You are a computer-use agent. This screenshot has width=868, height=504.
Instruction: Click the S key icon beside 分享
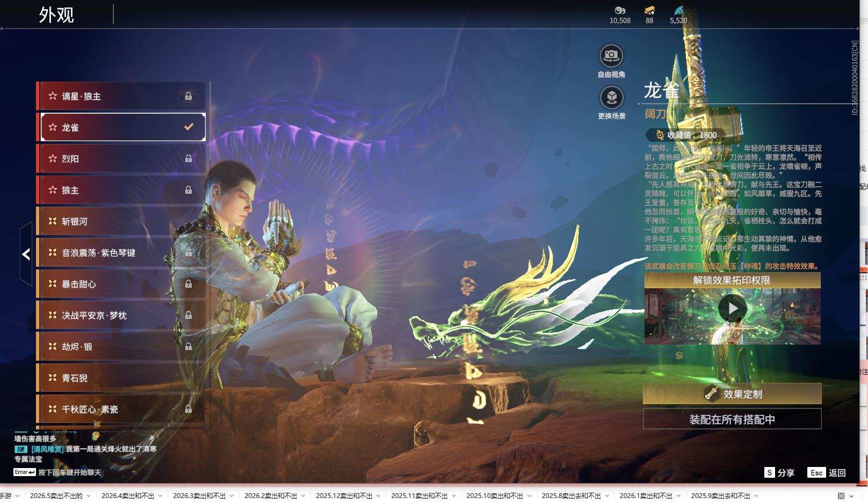click(770, 472)
